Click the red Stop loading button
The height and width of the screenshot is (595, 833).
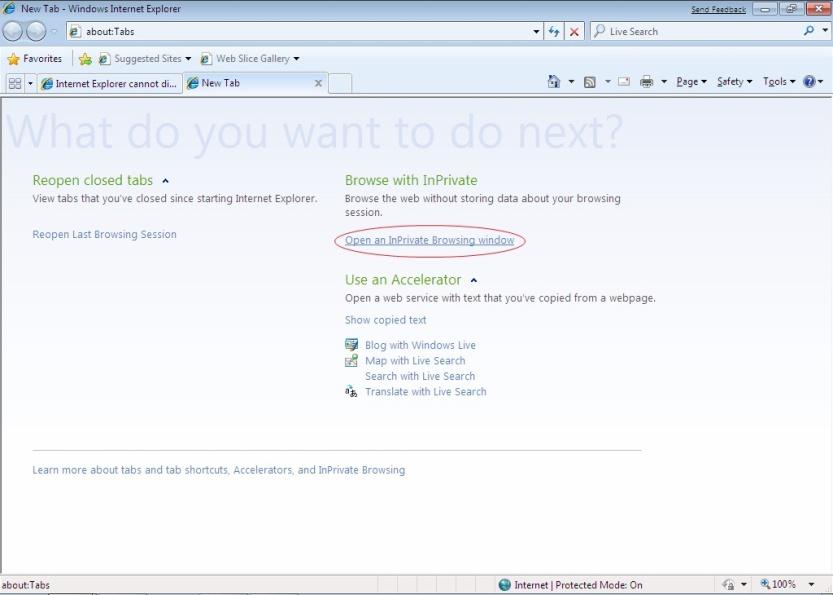[x=575, y=32]
